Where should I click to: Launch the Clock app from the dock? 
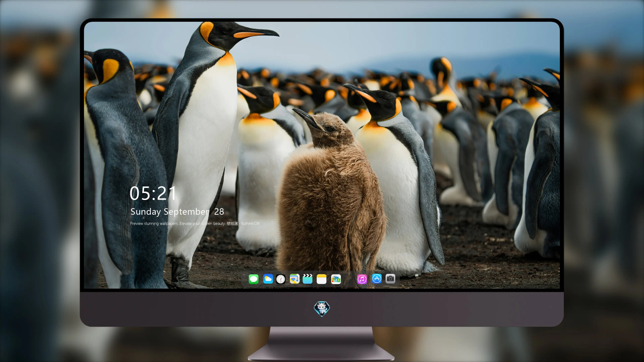coord(281,279)
